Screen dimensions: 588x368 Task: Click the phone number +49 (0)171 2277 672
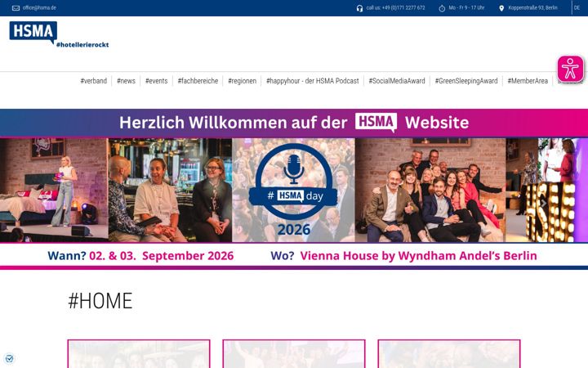click(403, 7)
